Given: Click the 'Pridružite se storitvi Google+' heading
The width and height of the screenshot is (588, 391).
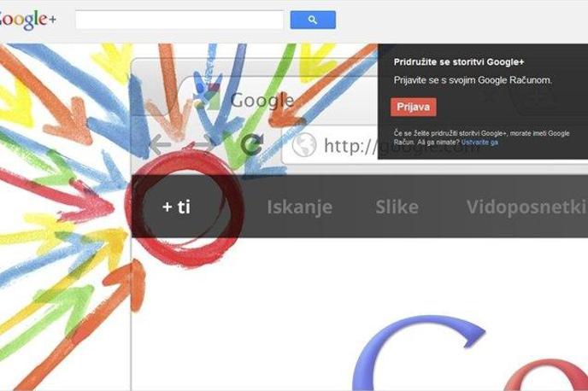Looking at the screenshot, I should point(459,62).
